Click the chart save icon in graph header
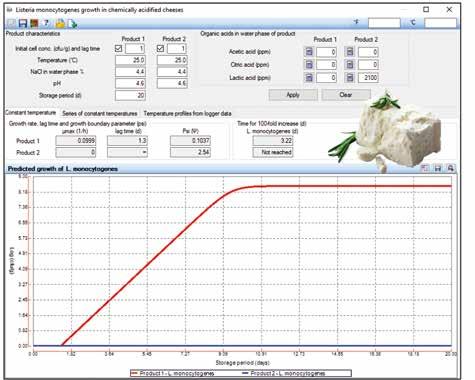 tap(438, 168)
